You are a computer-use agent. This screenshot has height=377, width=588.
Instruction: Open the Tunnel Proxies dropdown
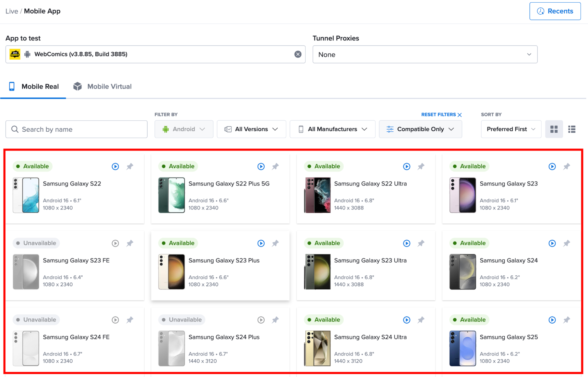[425, 54]
